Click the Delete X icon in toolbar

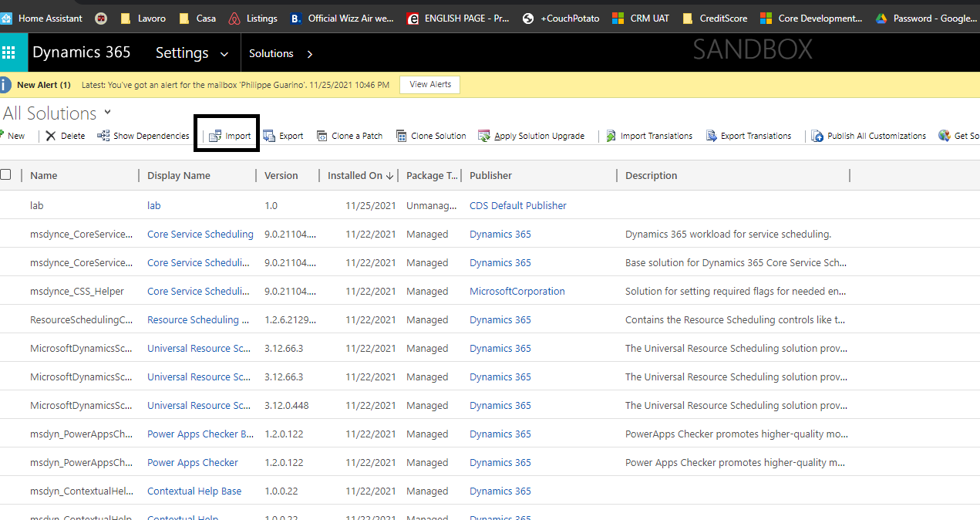51,136
